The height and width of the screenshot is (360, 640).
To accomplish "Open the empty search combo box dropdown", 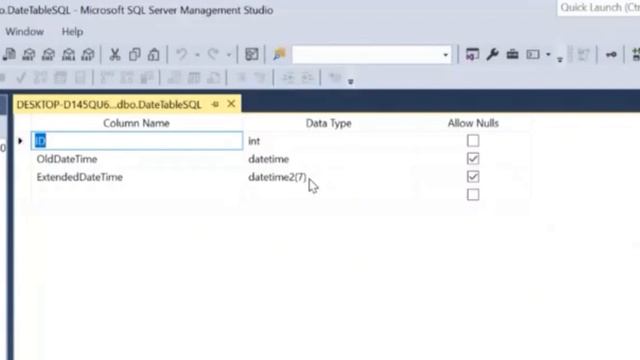I will [x=445, y=55].
